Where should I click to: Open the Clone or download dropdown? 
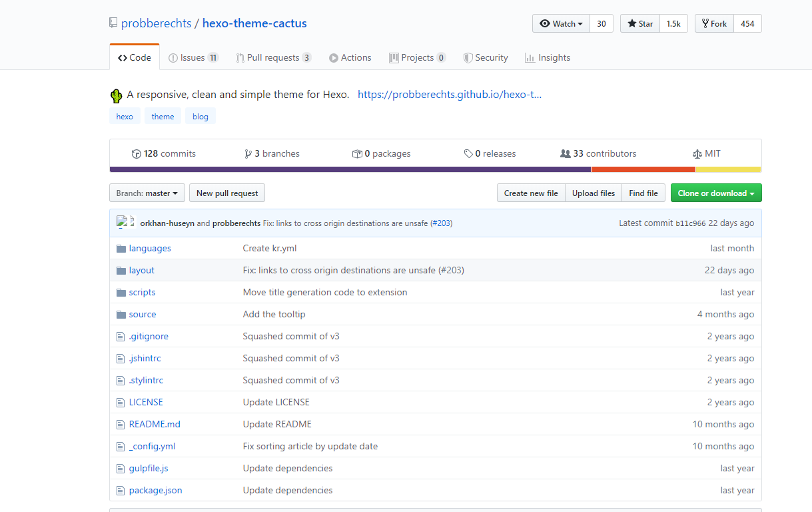pos(715,193)
